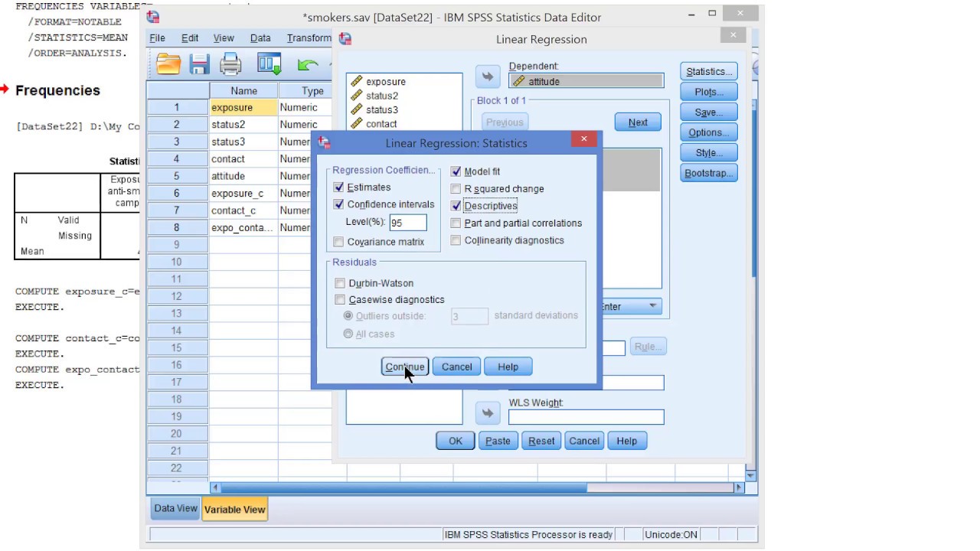Click the Statistics... button
Viewport: 980px width, 551px height.
(709, 71)
